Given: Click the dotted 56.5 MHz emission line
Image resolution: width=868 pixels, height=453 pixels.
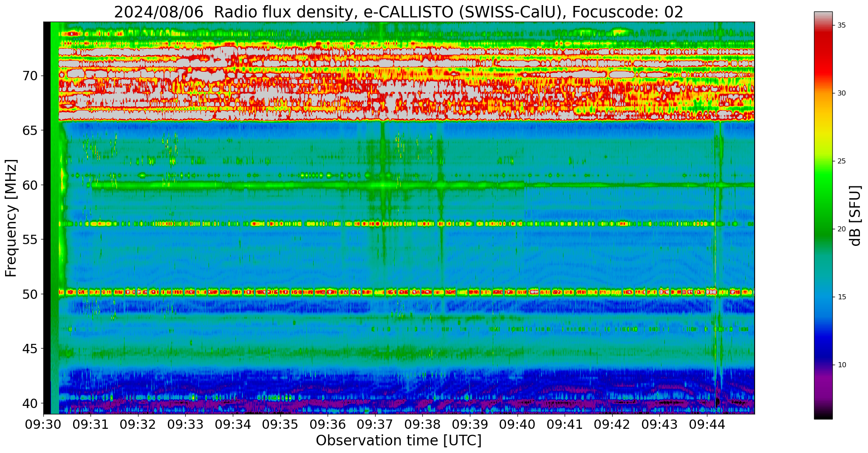Looking at the screenshot, I should pyautogui.click(x=407, y=223).
